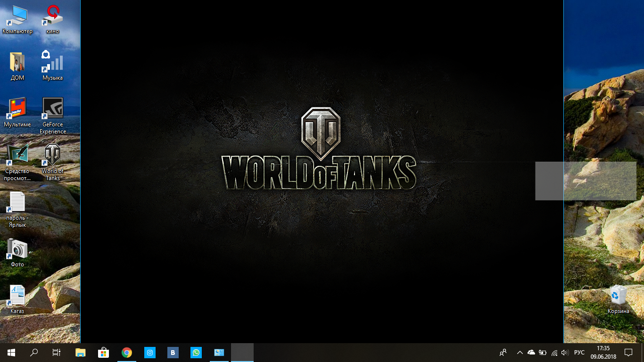
Task: Open the Музыка desktop shortcut
Action: coord(53,66)
